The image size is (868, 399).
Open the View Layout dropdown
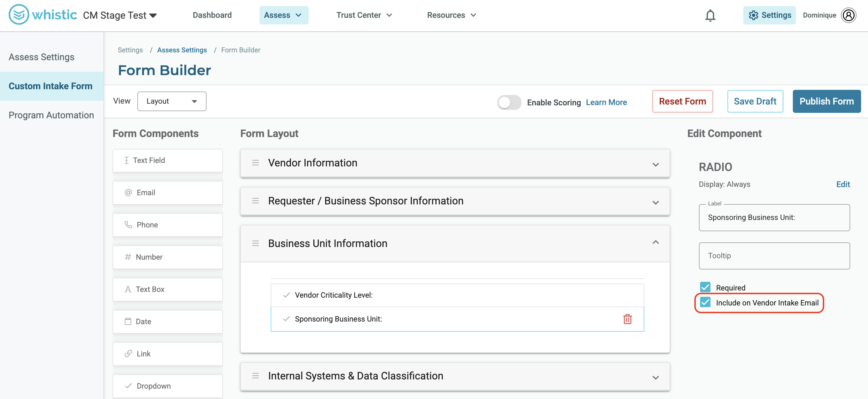click(172, 101)
